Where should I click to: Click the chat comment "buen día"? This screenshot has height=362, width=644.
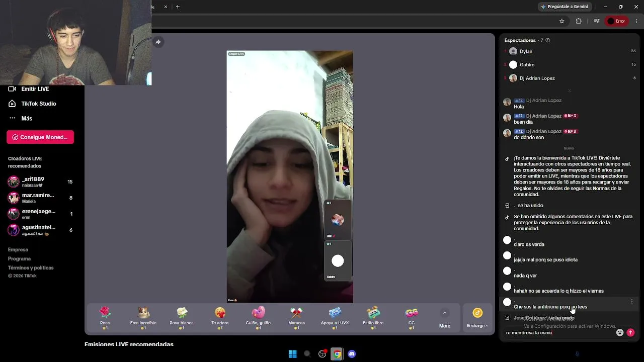(523, 122)
